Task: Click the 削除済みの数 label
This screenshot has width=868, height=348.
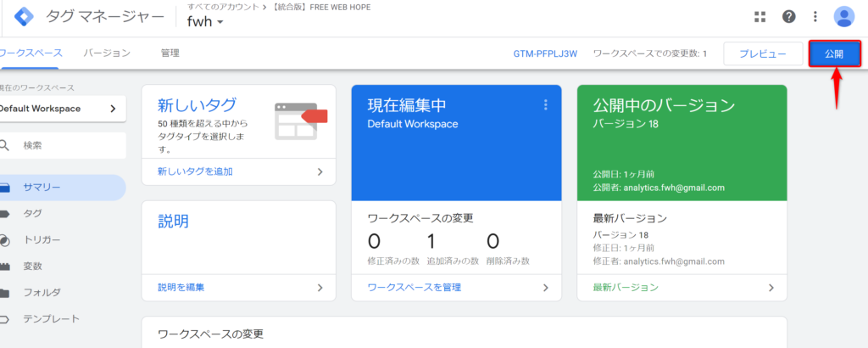Action: coord(508,261)
